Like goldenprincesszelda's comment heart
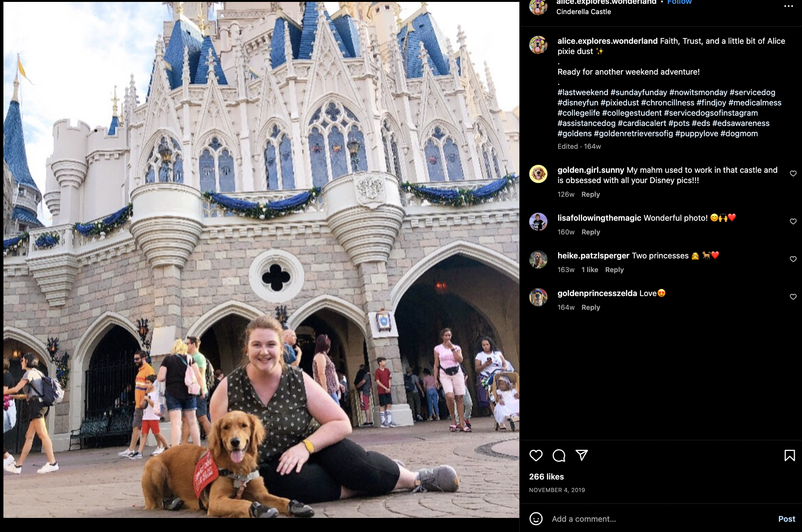Viewport: 802px width, 532px height. coord(793,297)
